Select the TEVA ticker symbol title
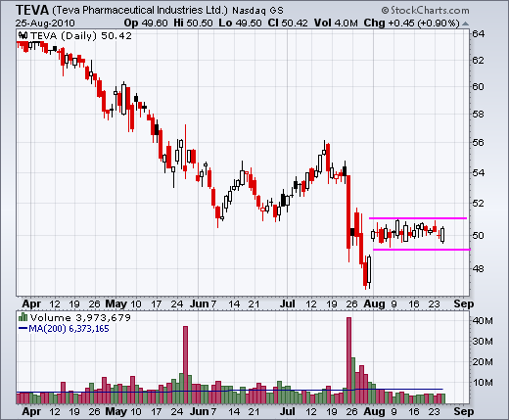Image resolution: width=509 pixels, height=420 pixels. pyautogui.click(x=32, y=10)
